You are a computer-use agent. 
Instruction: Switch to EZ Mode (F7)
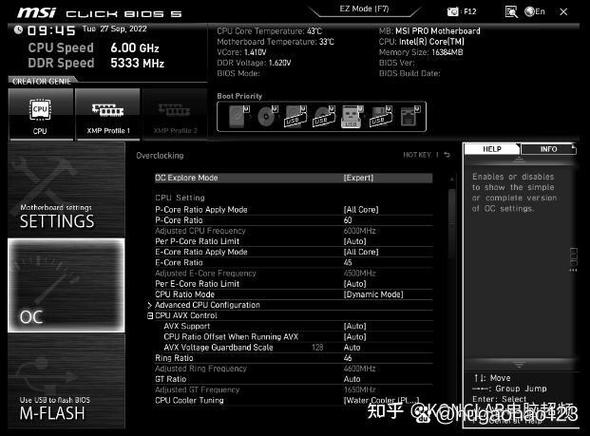point(364,9)
